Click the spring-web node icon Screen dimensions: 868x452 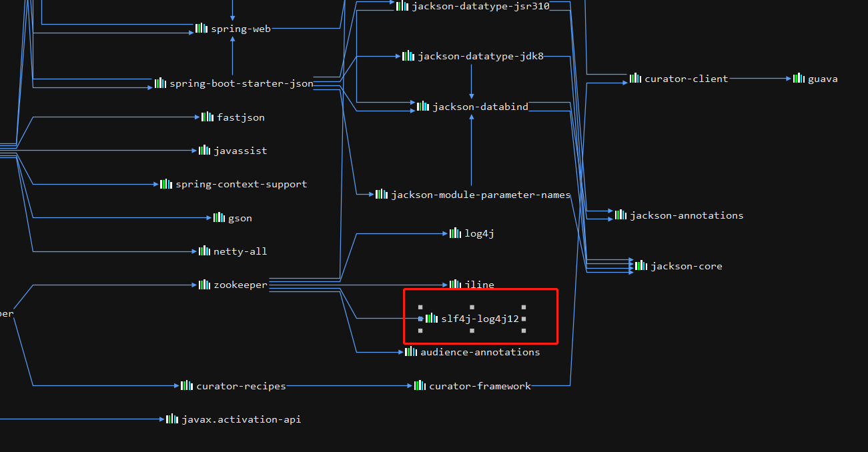coord(200,28)
